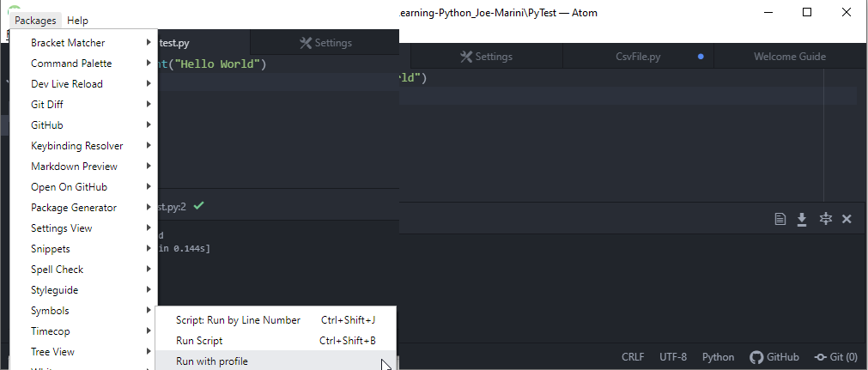Open the GitHub panel from status bar

[x=774, y=357]
